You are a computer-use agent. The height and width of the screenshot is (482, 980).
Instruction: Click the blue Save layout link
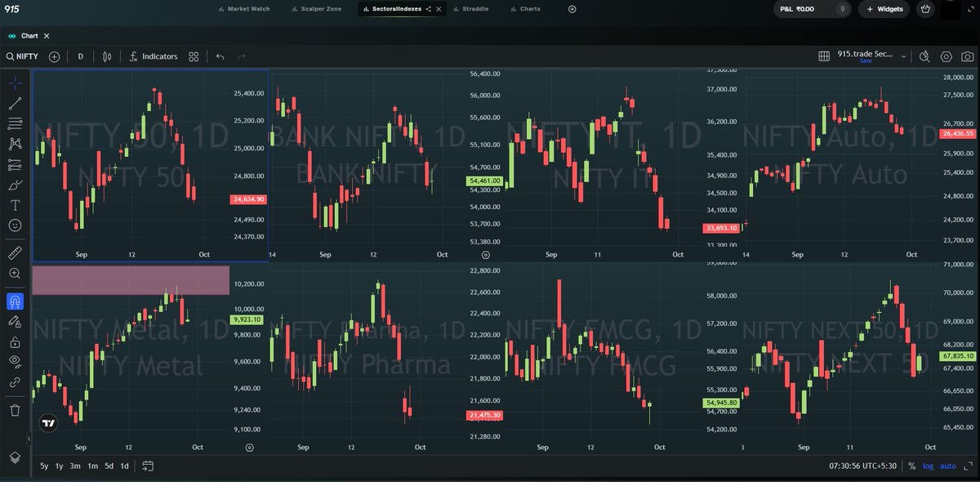pyautogui.click(x=866, y=61)
